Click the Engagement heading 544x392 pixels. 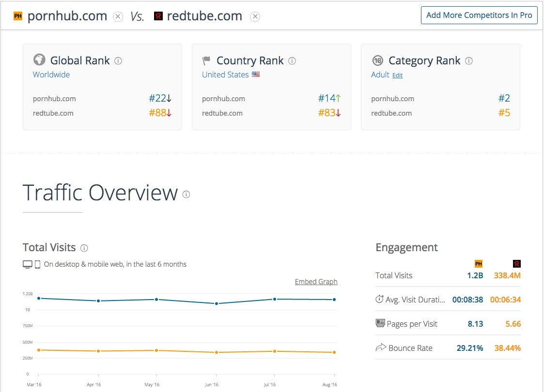(406, 247)
